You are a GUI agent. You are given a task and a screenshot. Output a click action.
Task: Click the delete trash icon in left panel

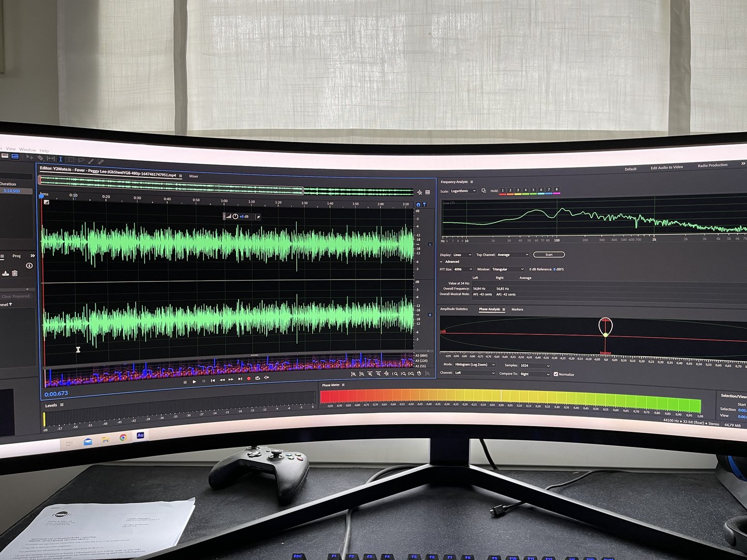click(x=15, y=273)
